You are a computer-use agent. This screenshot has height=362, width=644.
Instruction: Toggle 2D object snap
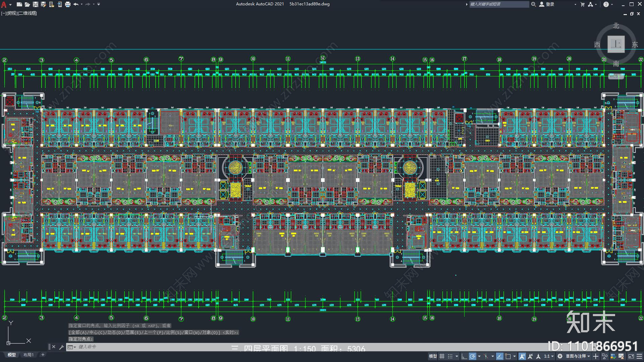pos(508,356)
